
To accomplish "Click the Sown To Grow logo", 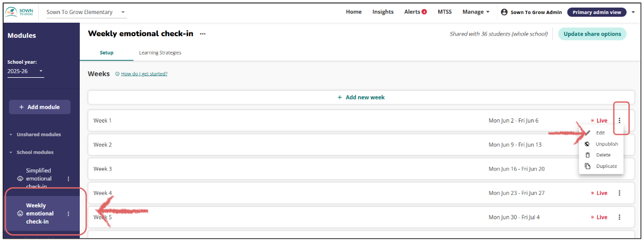I will (19, 12).
